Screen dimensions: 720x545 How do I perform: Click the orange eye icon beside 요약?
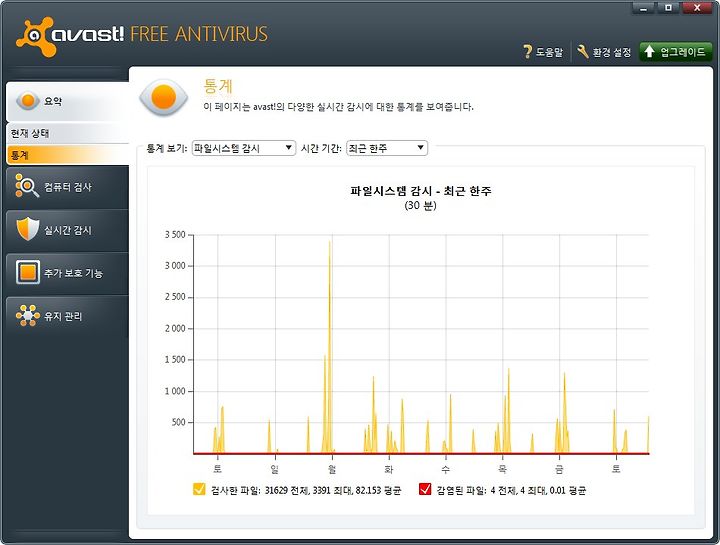(x=28, y=101)
